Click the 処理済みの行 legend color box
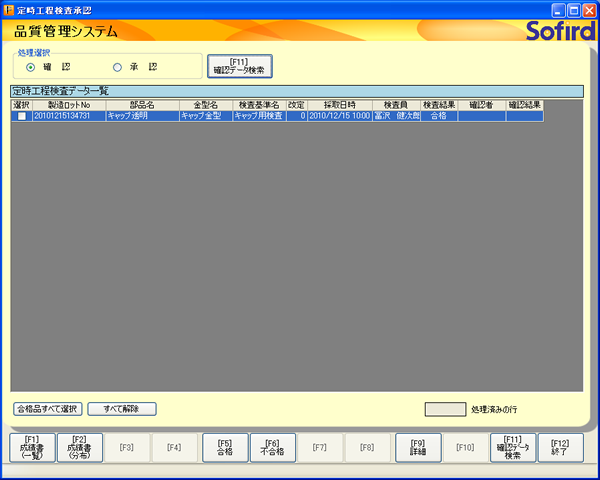This screenshot has width=600, height=480. [x=445, y=409]
